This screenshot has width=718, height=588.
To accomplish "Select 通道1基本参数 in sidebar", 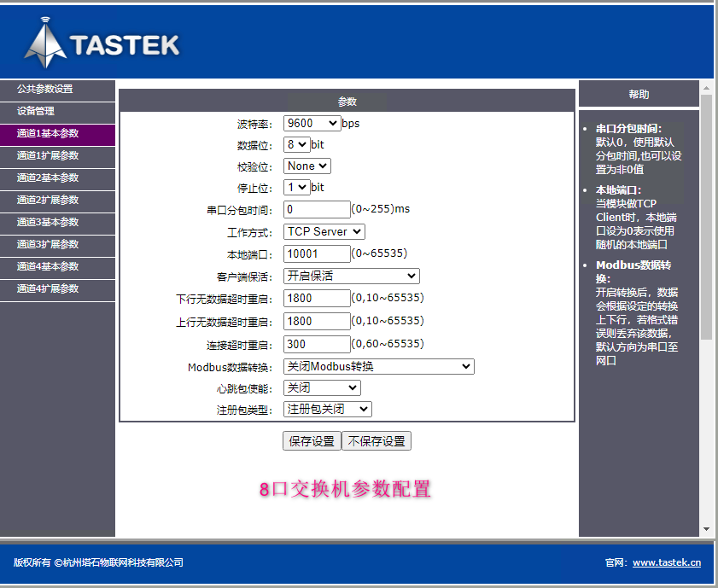I will coord(57,134).
